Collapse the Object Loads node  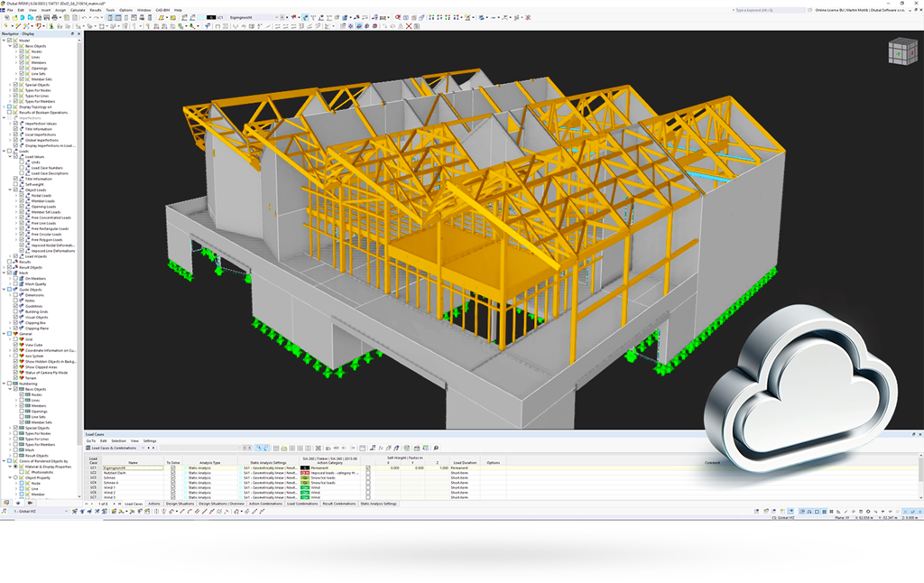9,190
